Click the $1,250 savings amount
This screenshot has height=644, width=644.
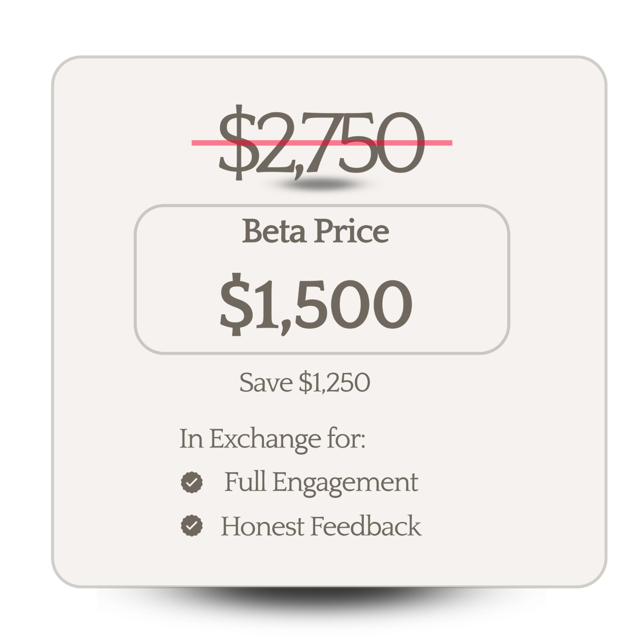point(335,383)
